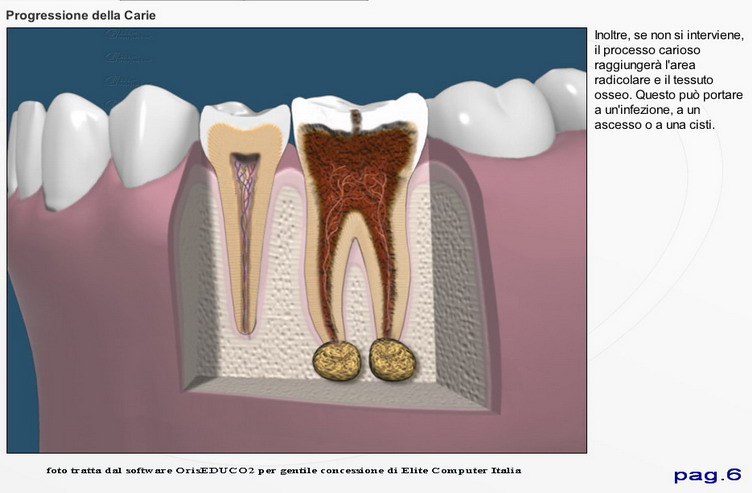Click the tooth decay illustration image
This screenshot has height=493, width=752.
point(296,240)
